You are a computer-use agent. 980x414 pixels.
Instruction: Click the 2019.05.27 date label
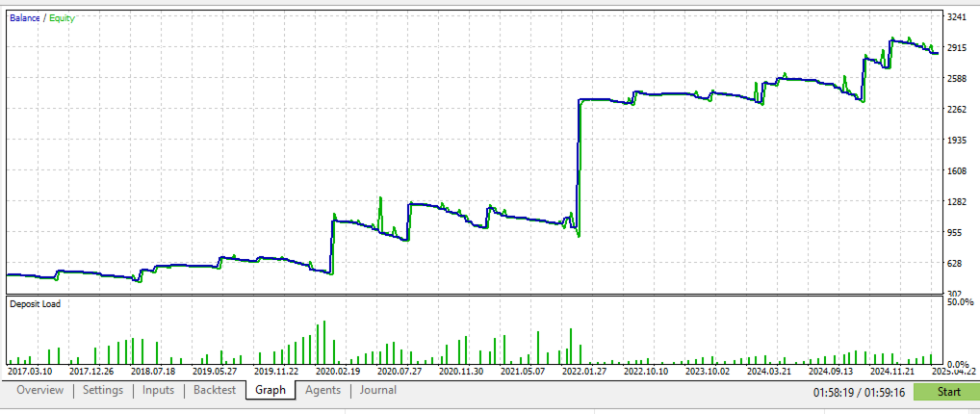coord(215,371)
